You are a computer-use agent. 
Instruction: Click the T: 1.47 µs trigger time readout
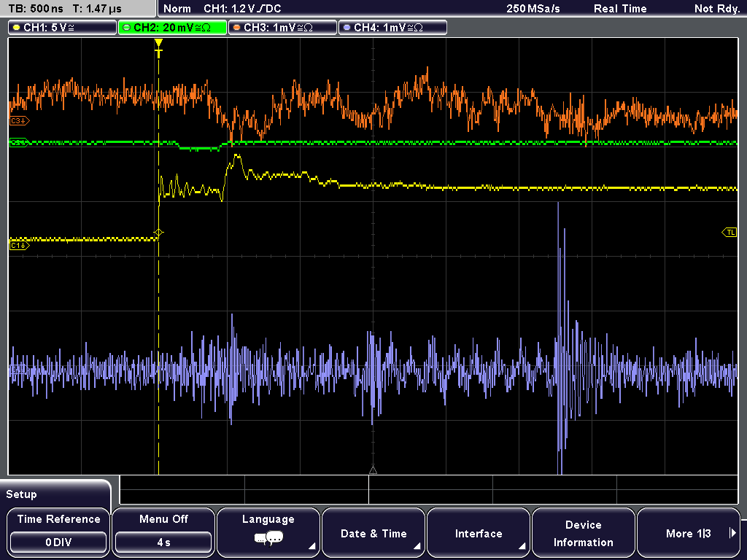(x=97, y=9)
